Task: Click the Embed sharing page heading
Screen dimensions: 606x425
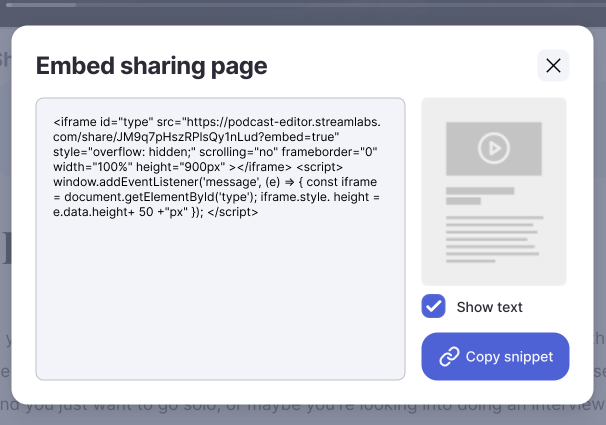Action: pyautogui.click(x=152, y=66)
